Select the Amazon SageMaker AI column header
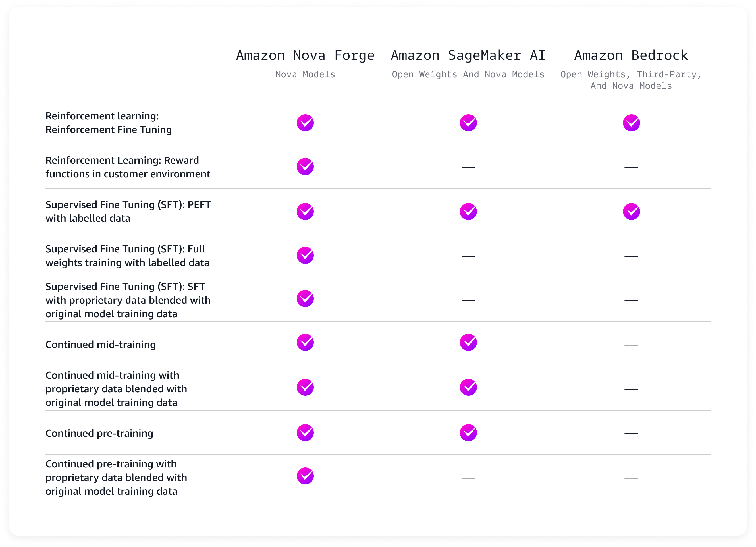Viewport: 756px width, 547px height. point(468,55)
